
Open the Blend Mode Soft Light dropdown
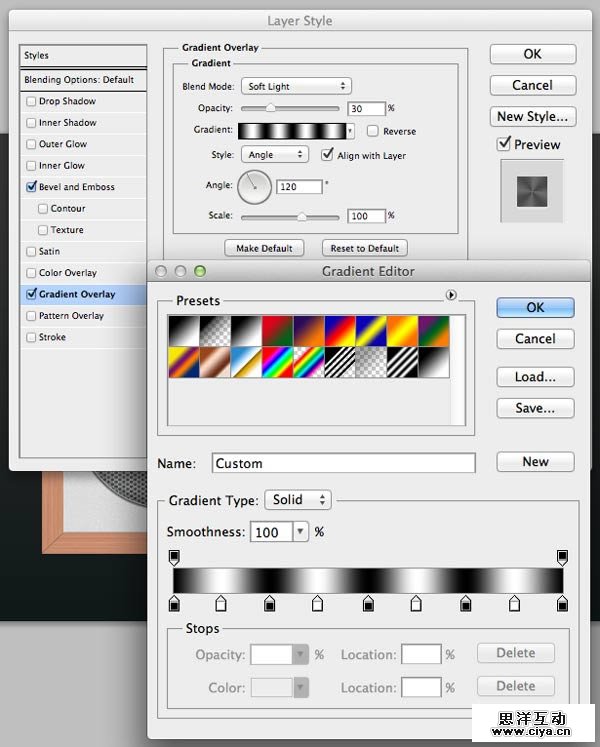295,87
